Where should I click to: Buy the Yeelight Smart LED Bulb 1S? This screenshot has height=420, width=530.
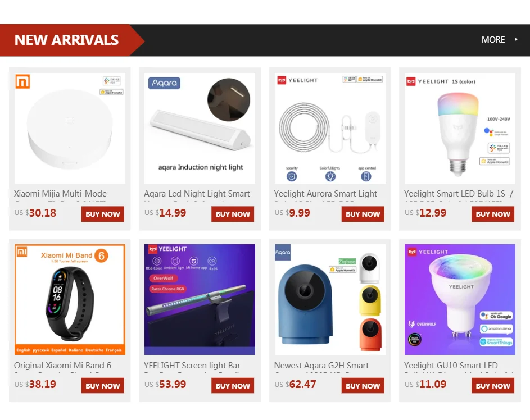493,214
